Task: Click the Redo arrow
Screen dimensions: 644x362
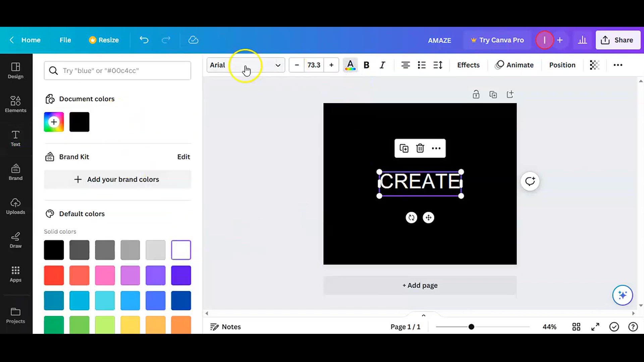Action: tap(166, 40)
